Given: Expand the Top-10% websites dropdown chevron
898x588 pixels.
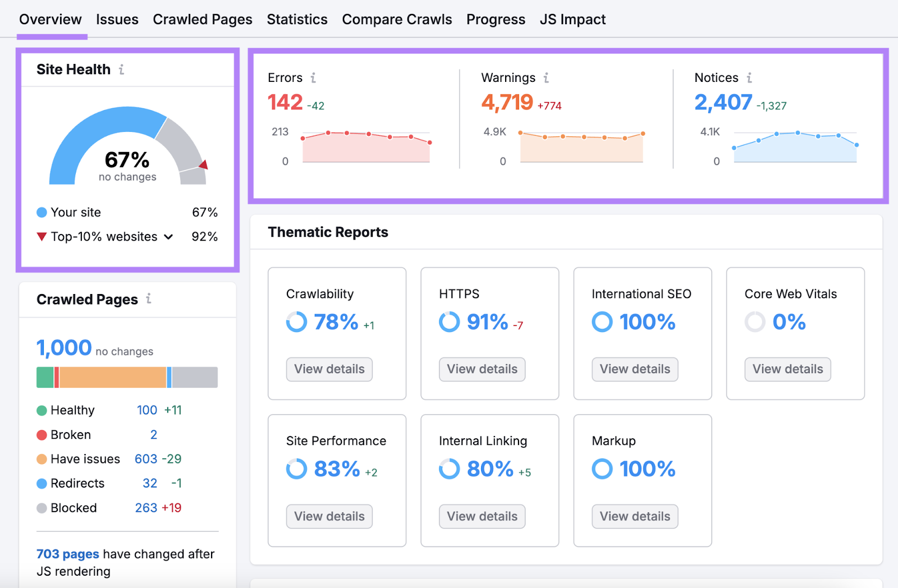Looking at the screenshot, I should click(168, 237).
